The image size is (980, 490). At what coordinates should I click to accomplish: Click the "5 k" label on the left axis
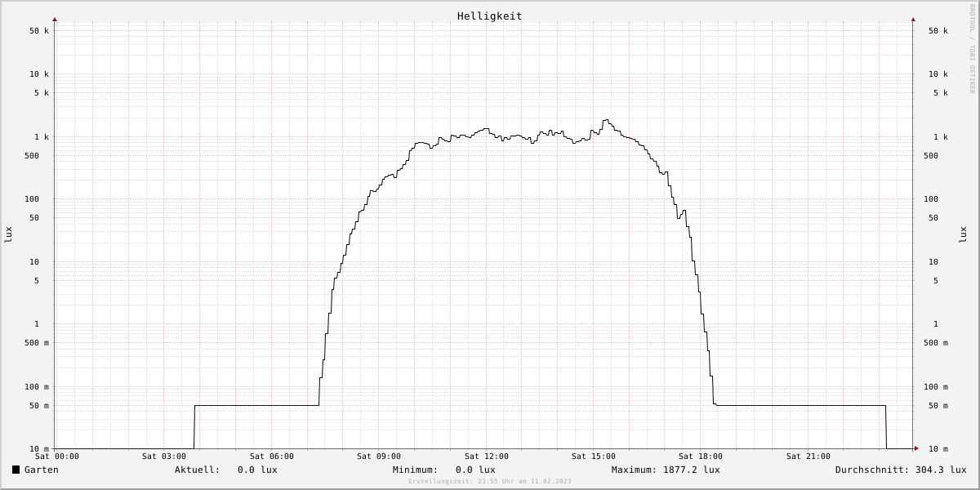[42, 93]
